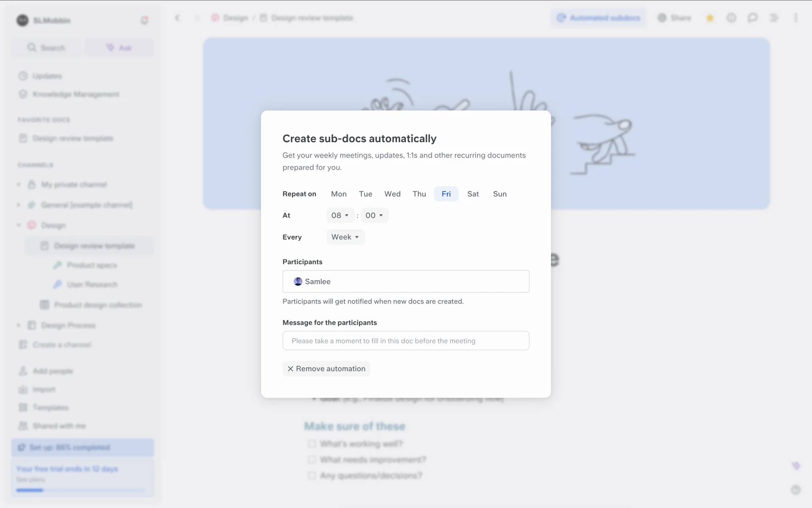Click the yellow favorite star icon
The height and width of the screenshot is (508, 812).
(x=710, y=18)
